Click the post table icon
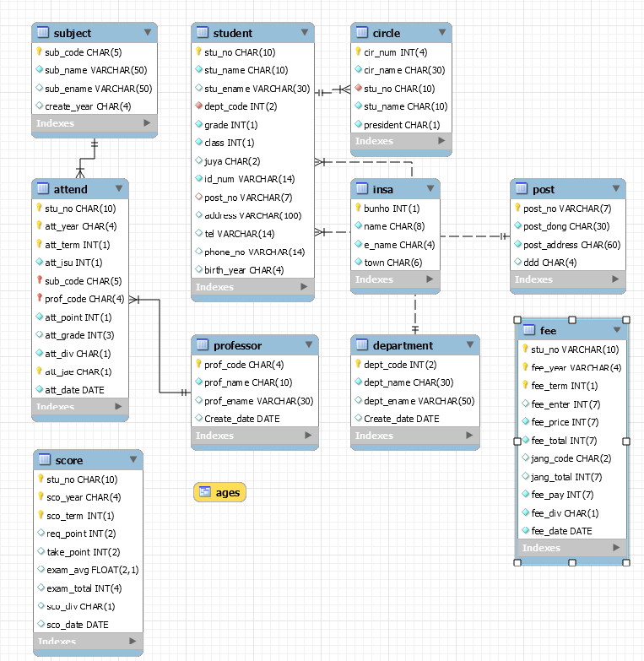The image size is (644, 661). [x=522, y=188]
